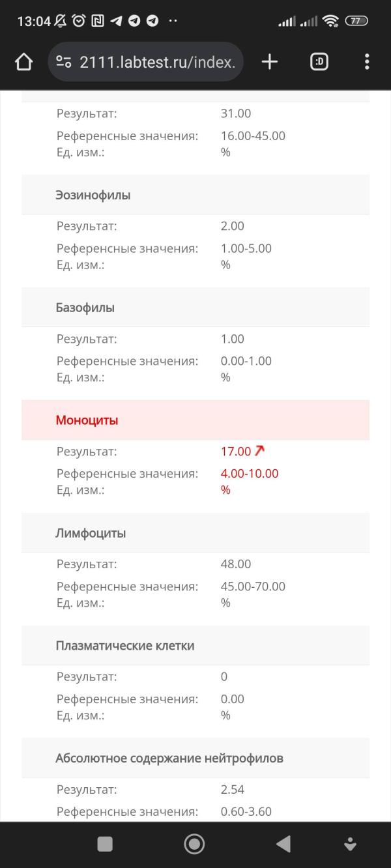
Task: Tap the Wi-Fi icon in status bar
Action: (331, 21)
